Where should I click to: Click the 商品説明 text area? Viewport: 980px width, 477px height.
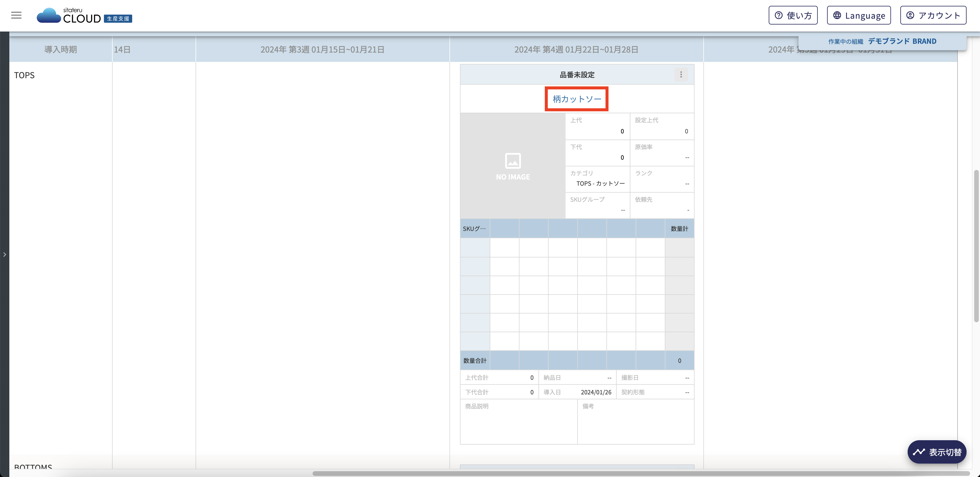coord(519,422)
